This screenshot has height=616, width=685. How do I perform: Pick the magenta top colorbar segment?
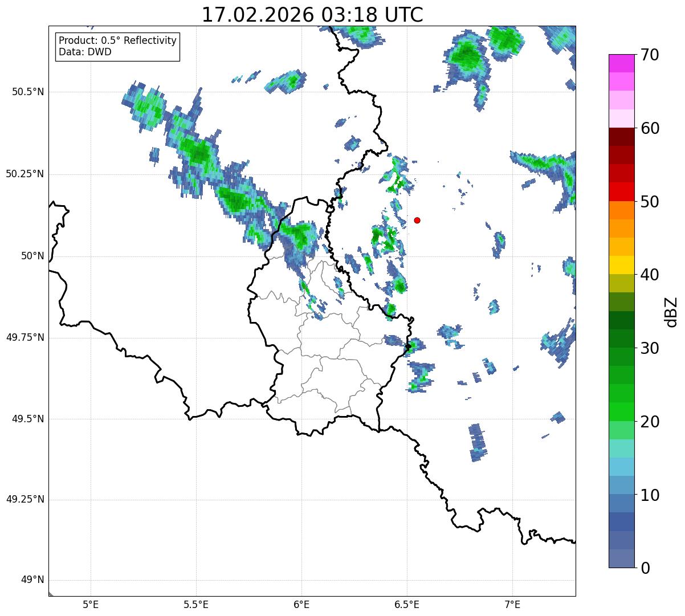pyautogui.click(x=621, y=63)
